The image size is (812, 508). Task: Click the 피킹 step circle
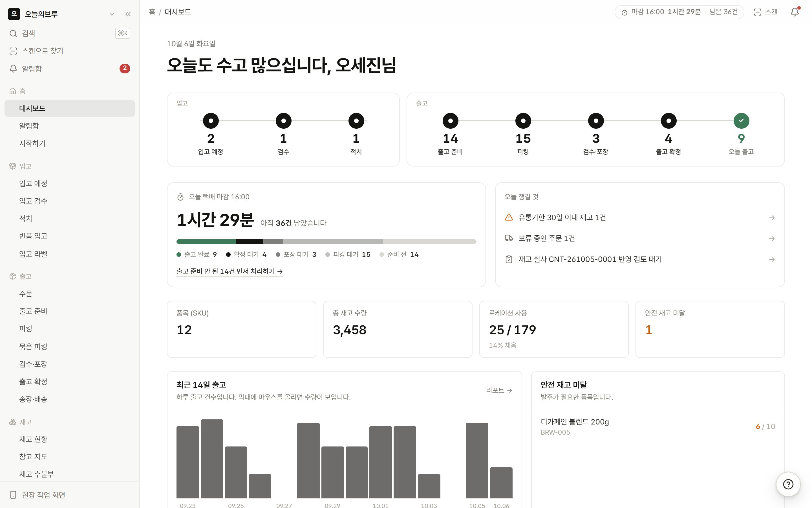523,121
